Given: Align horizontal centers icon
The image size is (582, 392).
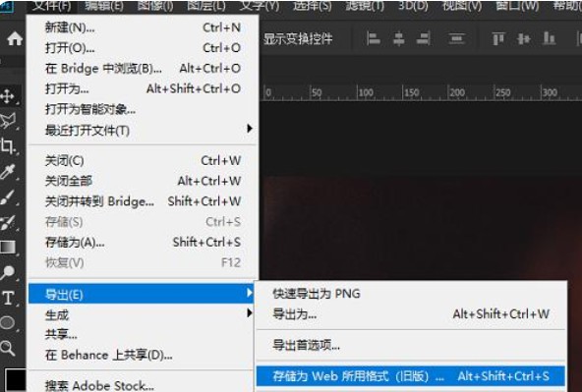Looking at the screenshot, I should (x=398, y=38).
